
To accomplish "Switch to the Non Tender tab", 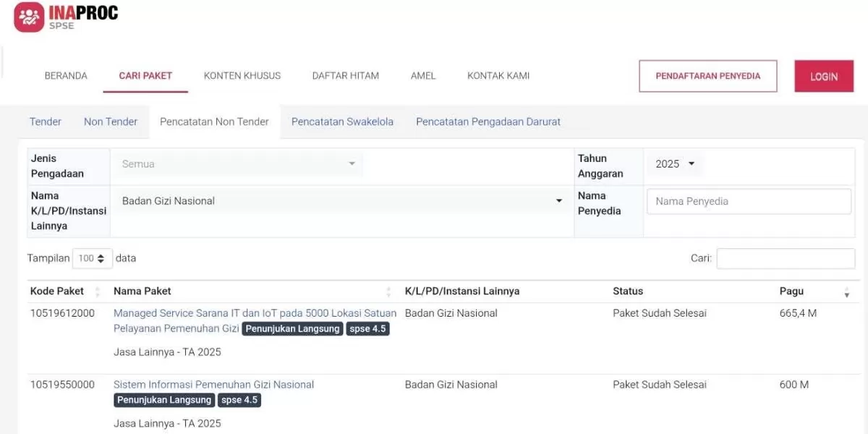I will [x=110, y=122].
